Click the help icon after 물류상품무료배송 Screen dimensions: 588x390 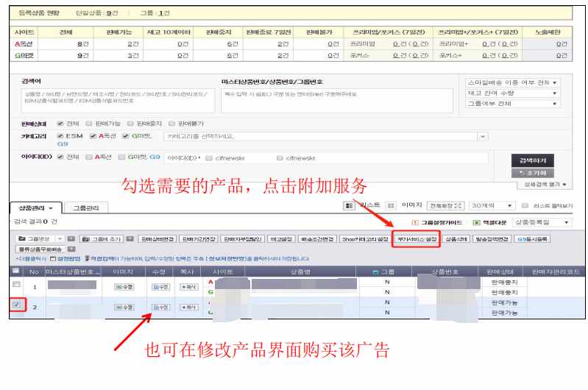[72, 249]
